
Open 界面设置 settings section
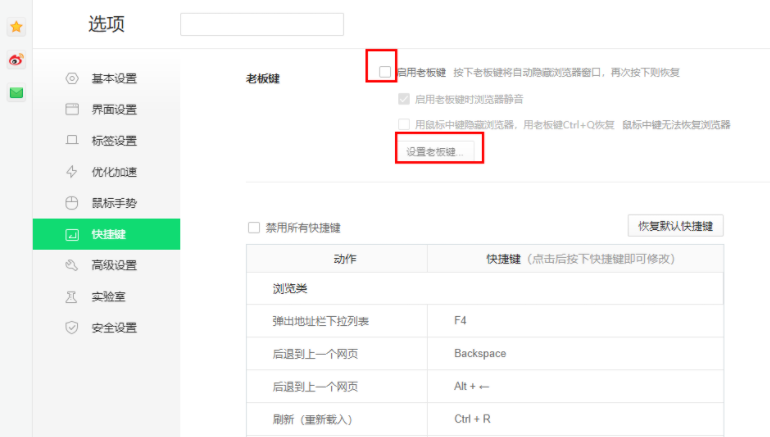click(107, 109)
